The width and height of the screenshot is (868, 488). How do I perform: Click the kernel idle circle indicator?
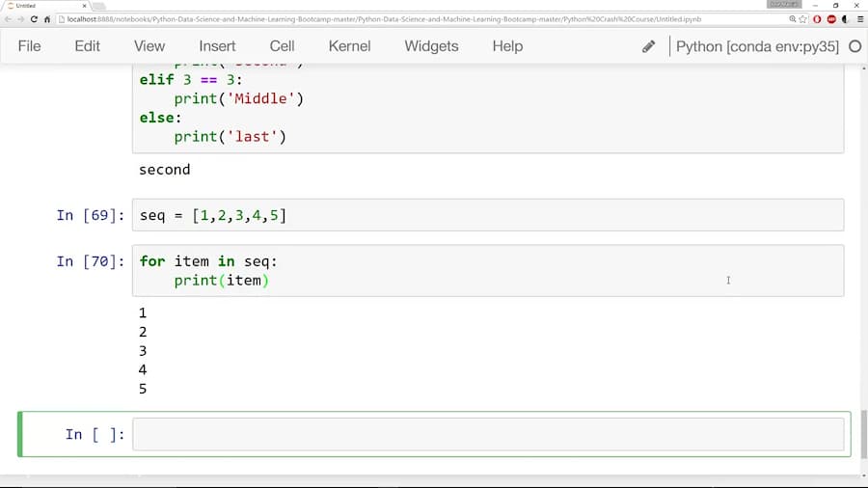click(854, 46)
